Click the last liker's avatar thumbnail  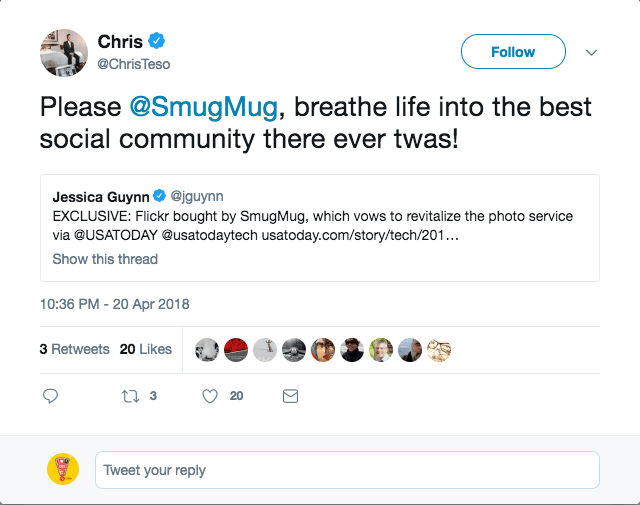pos(439,349)
